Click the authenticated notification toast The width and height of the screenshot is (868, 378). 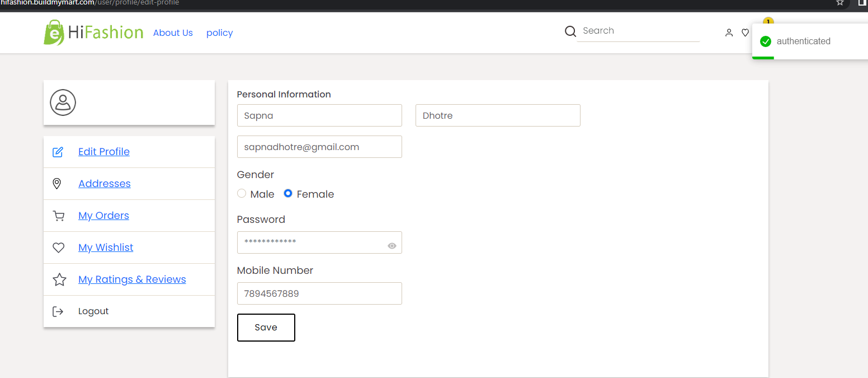[810, 41]
